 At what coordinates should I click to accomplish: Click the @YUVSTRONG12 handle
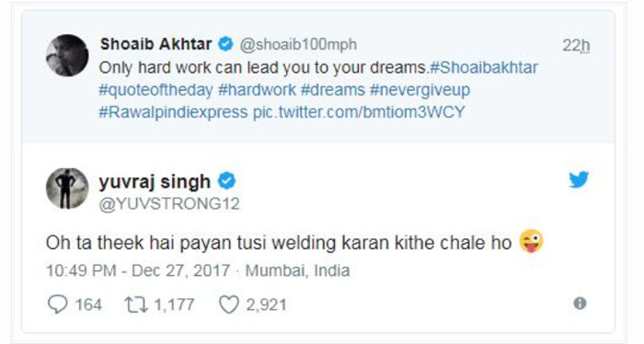click(x=169, y=203)
